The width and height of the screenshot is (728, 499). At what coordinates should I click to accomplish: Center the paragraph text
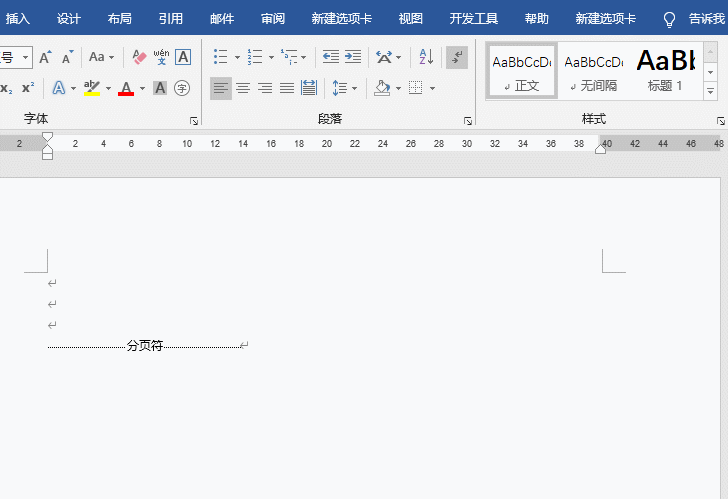click(x=243, y=88)
